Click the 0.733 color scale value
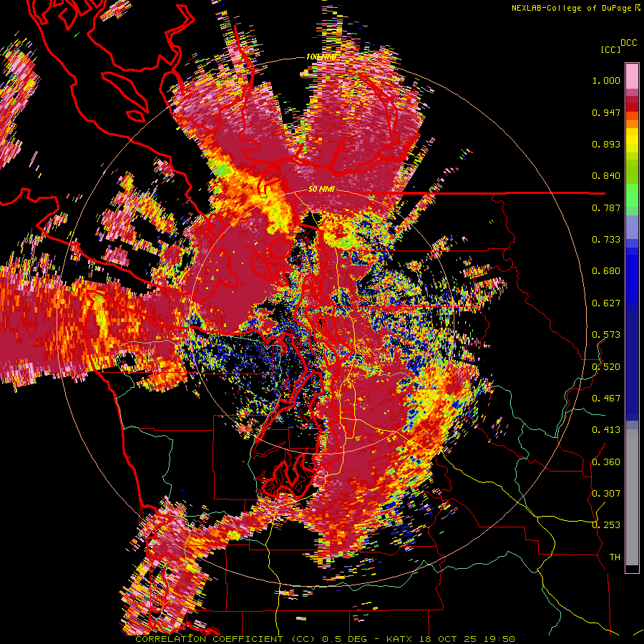This screenshot has width=644, height=644. tap(606, 240)
